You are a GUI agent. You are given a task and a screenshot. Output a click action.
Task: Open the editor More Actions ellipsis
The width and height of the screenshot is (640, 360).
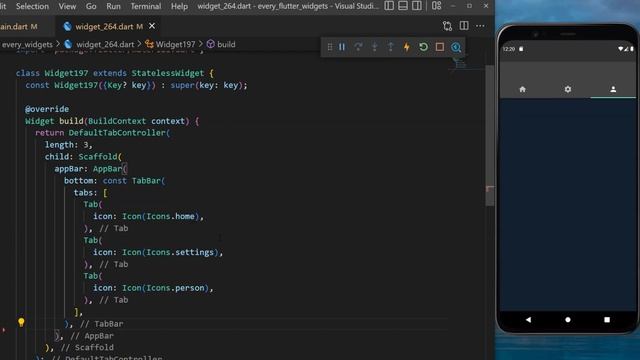tap(480, 26)
